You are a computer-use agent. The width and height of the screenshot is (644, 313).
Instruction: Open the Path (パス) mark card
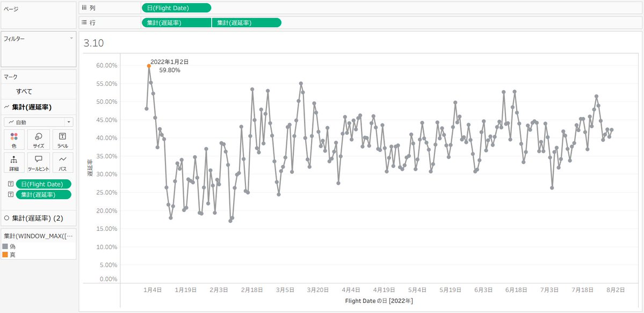[63, 163]
